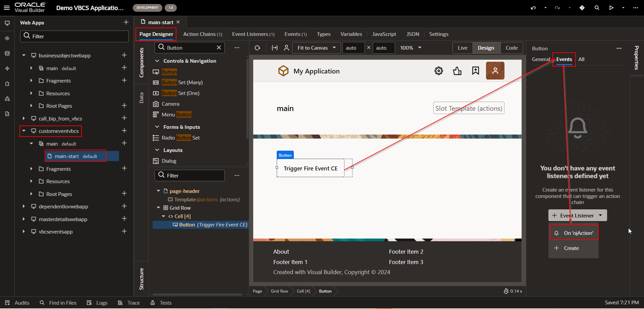Open the Settings tab
644x309 pixels.
439,34
